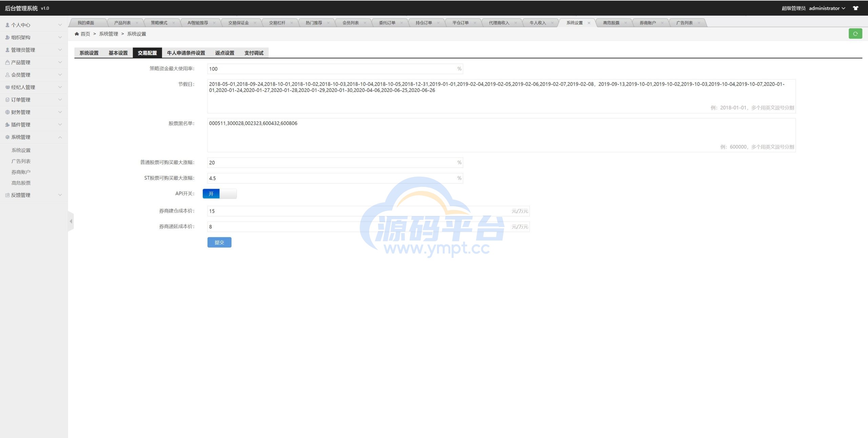868x438 pixels.
Task: Click the 财务管理 sidebar icon
Action: click(x=7, y=112)
